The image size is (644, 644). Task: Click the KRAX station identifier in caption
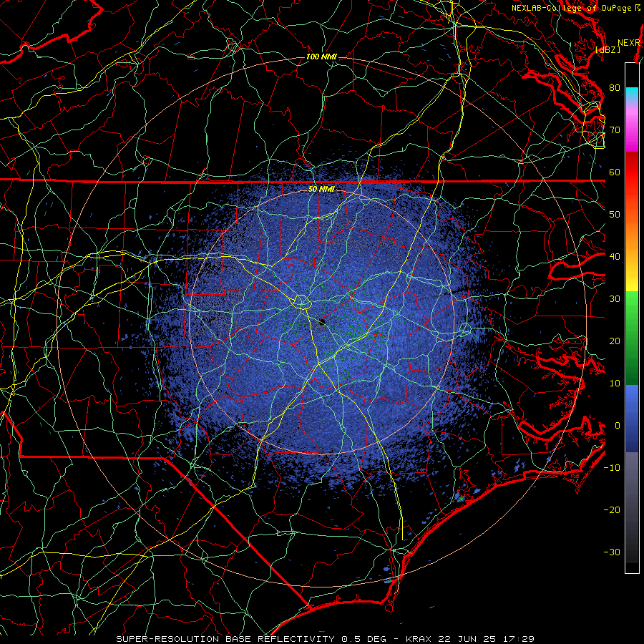point(419,639)
